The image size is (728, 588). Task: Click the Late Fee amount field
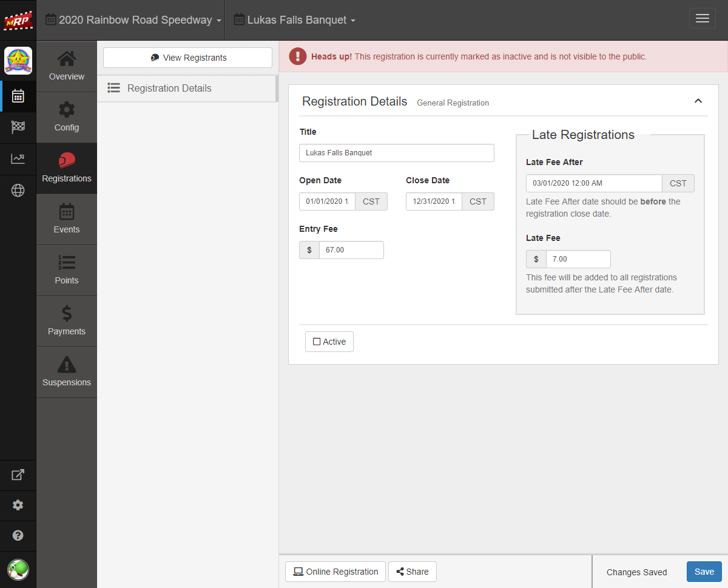click(x=578, y=259)
